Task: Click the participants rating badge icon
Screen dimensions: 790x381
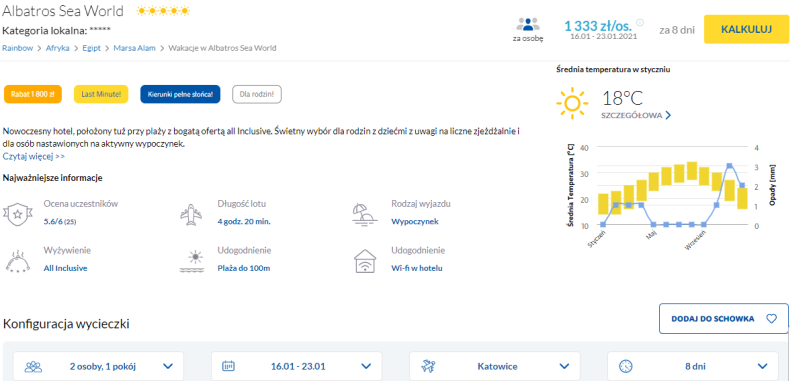Action: (x=18, y=214)
